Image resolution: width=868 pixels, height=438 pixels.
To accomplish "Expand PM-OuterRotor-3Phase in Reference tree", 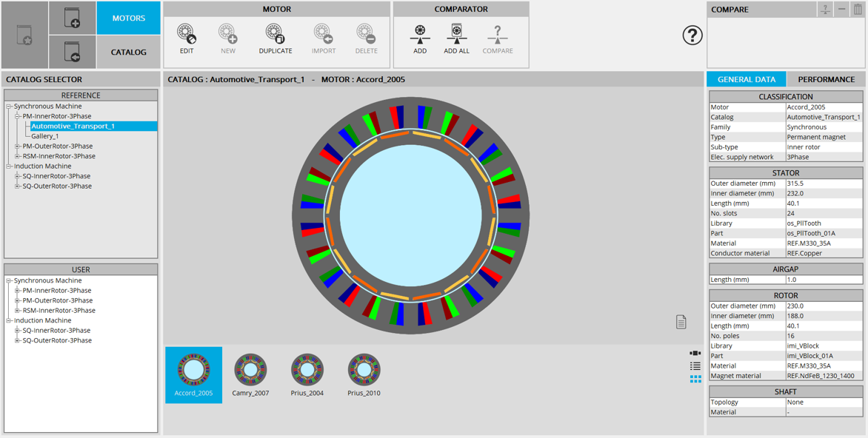I will click(18, 146).
